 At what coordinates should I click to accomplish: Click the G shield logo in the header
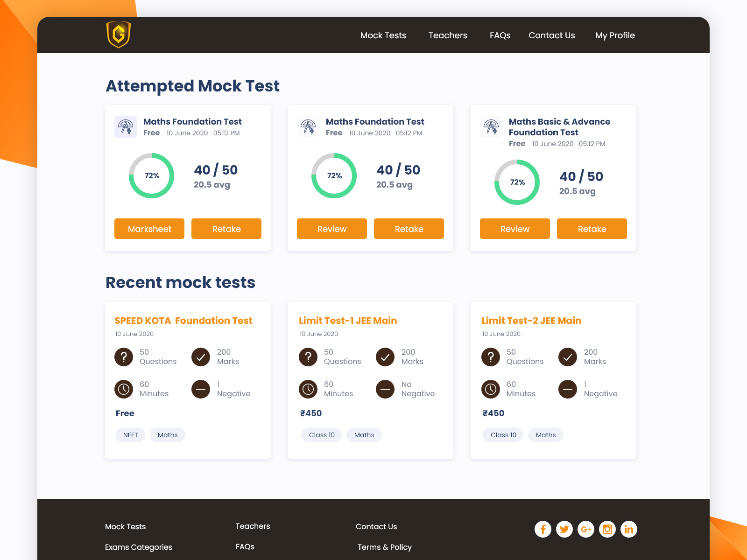[118, 35]
